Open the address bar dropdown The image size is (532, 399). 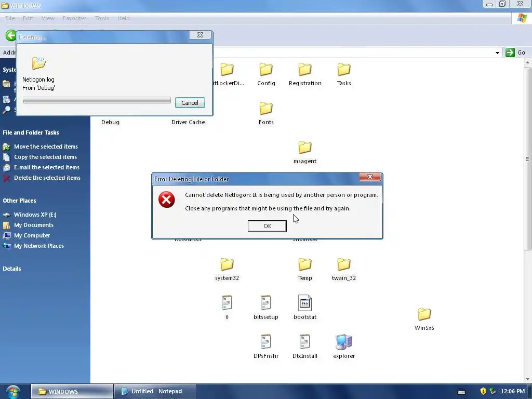click(497, 52)
